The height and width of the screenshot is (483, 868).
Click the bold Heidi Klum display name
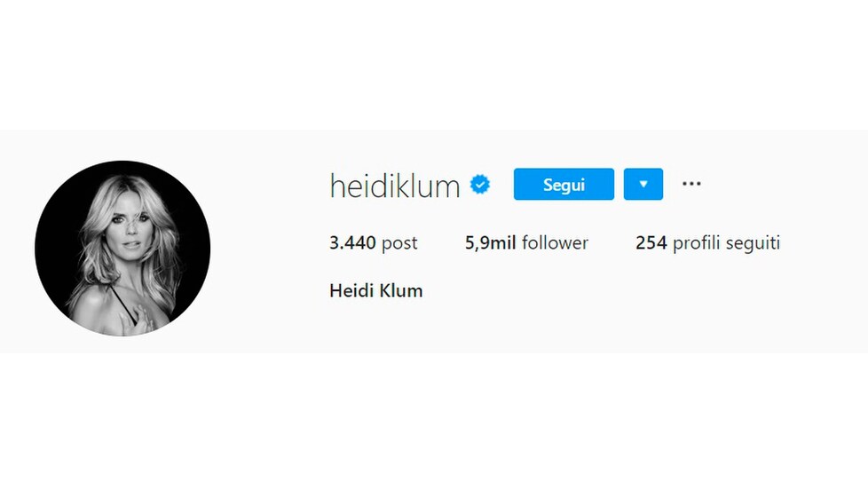pyautogui.click(x=376, y=291)
